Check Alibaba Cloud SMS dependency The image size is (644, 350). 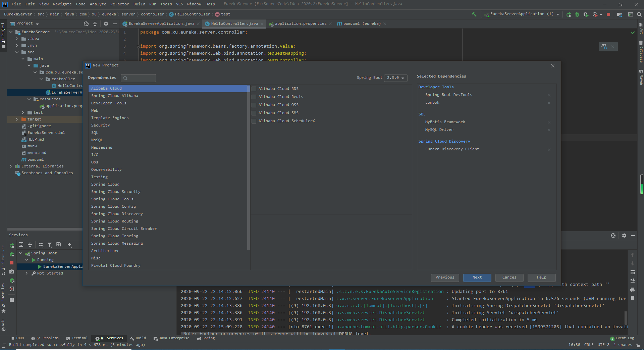click(x=254, y=113)
